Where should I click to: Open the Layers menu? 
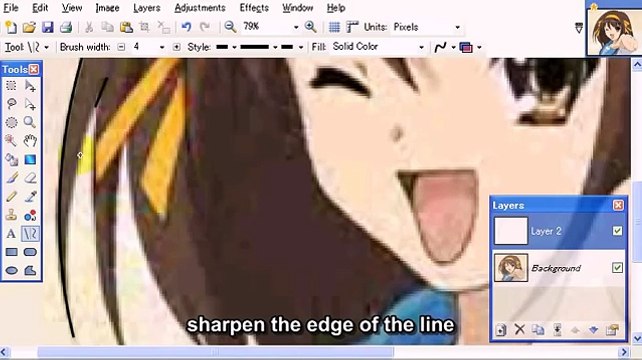pyautogui.click(x=146, y=8)
